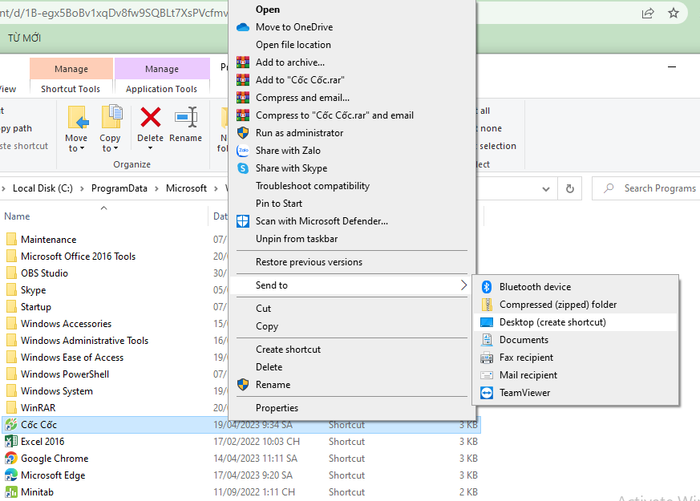Click the refresh icon beside the address bar
Viewport: 700px width, 501px height.
tap(570, 189)
